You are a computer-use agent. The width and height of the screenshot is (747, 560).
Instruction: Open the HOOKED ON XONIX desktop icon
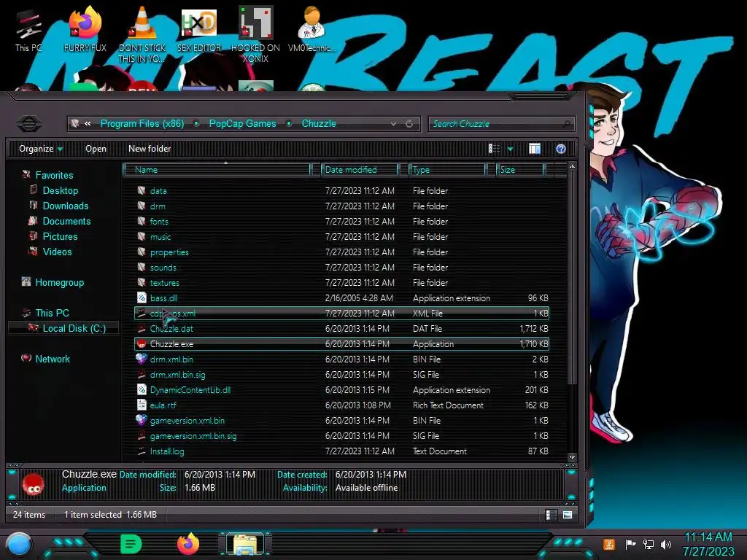[x=255, y=34]
